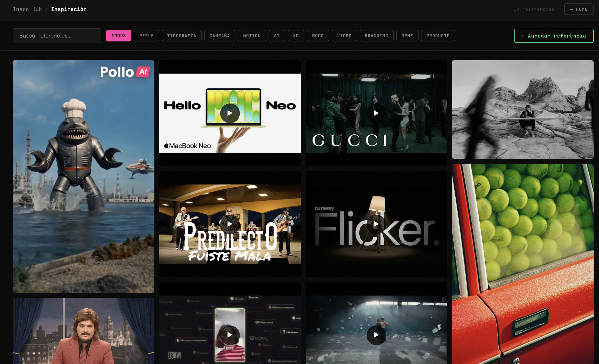The width and height of the screenshot is (599, 364).
Task: Open the Pollo AI shark robot thumbnail
Action: pos(83,177)
